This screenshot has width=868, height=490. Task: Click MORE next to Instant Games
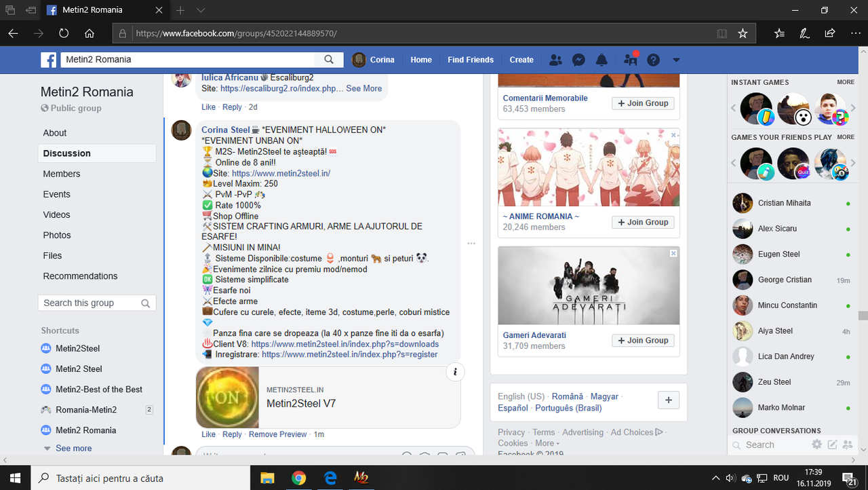click(x=846, y=82)
